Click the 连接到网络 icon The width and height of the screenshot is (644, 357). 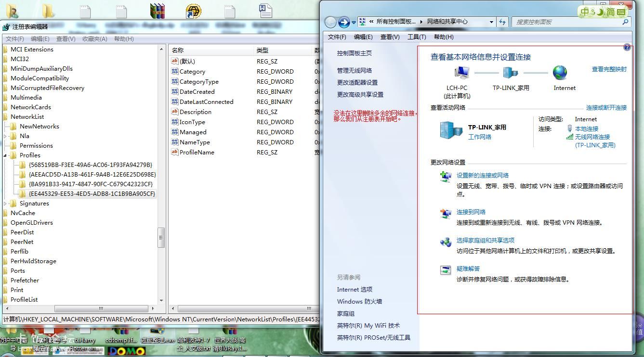[446, 214]
